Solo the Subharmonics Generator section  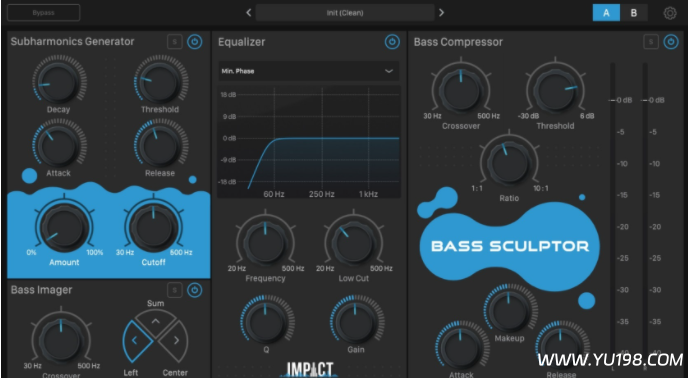click(175, 42)
